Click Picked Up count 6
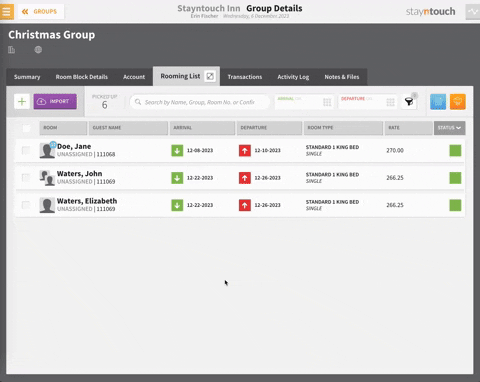 pyautogui.click(x=105, y=105)
